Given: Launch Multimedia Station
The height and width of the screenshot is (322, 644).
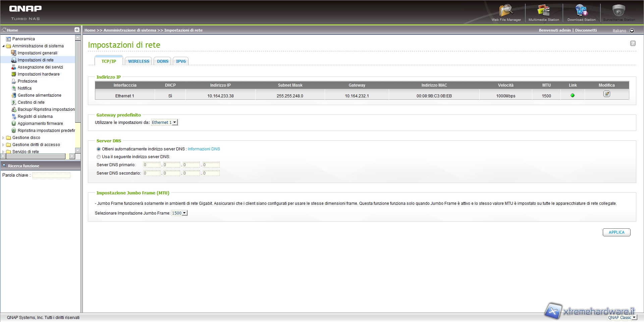Looking at the screenshot, I should (543, 12).
